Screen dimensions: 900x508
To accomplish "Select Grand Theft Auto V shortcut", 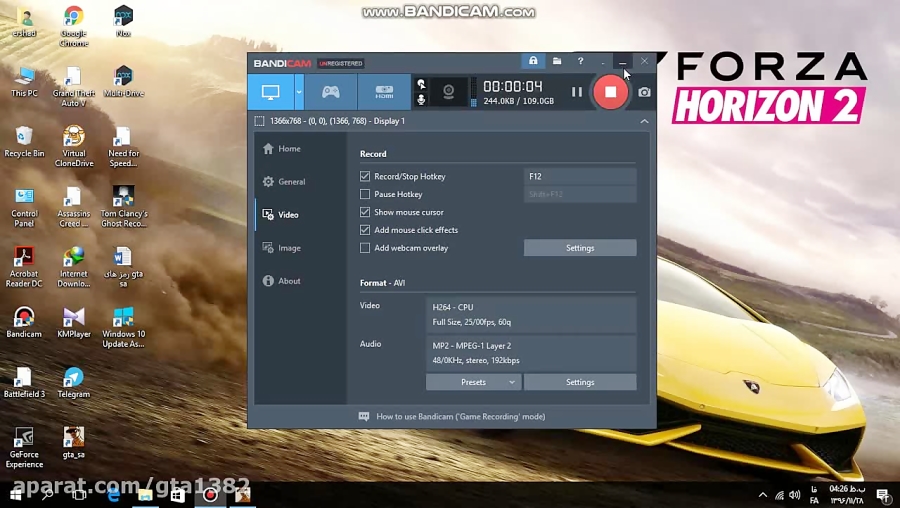I will (x=73, y=86).
